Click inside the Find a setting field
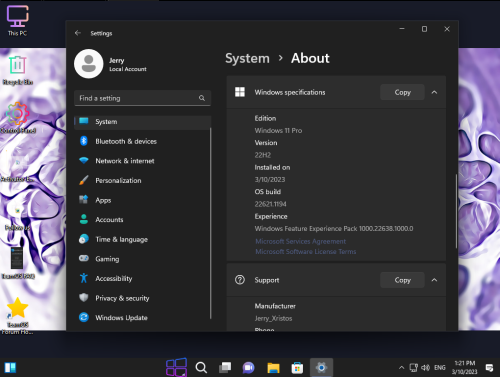This screenshot has height=377, width=500. click(x=142, y=98)
